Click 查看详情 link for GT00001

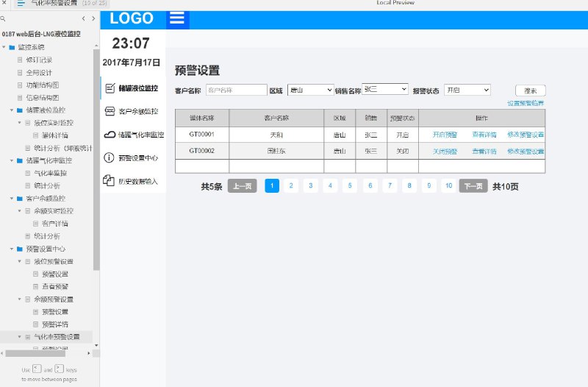coord(484,135)
